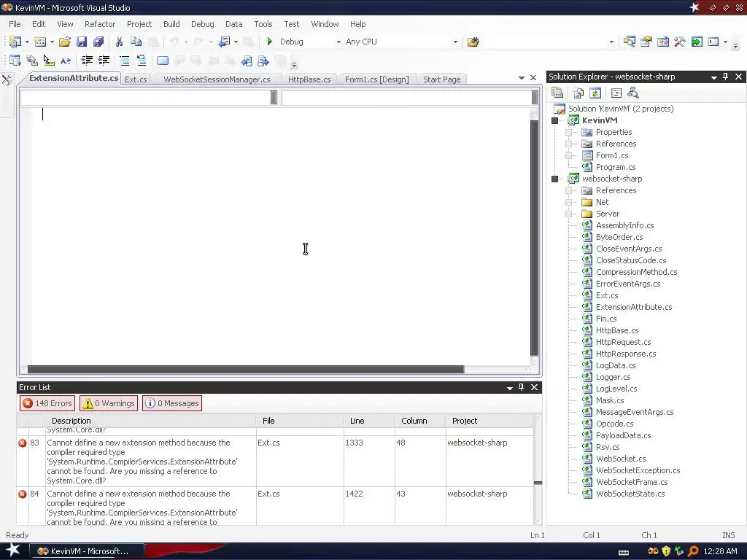
Task: Open the Error List window position dropdown
Action: [510, 388]
